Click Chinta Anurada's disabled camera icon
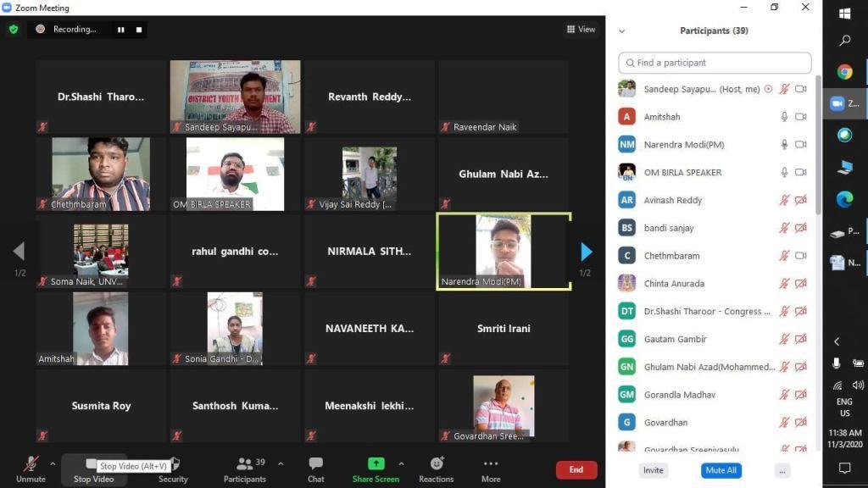Viewport: 868px width, 488px height. [x=800, y=283]
